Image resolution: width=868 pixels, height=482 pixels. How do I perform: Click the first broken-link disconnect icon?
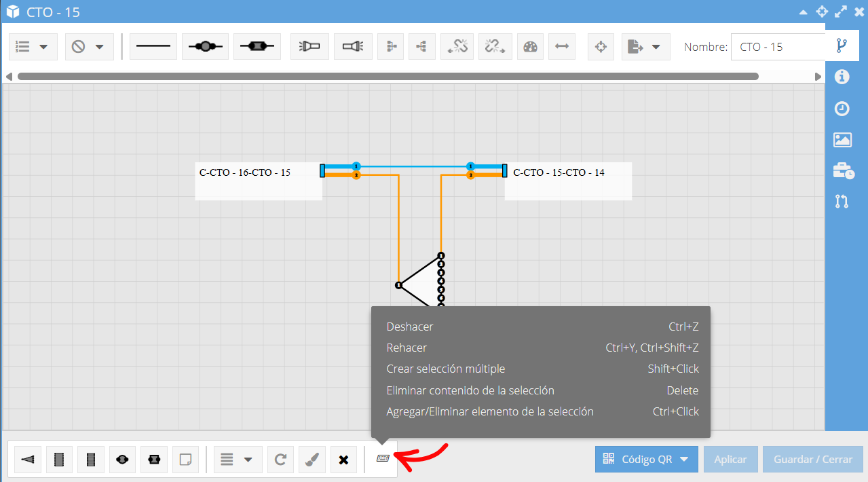click(x=457, y=47)
